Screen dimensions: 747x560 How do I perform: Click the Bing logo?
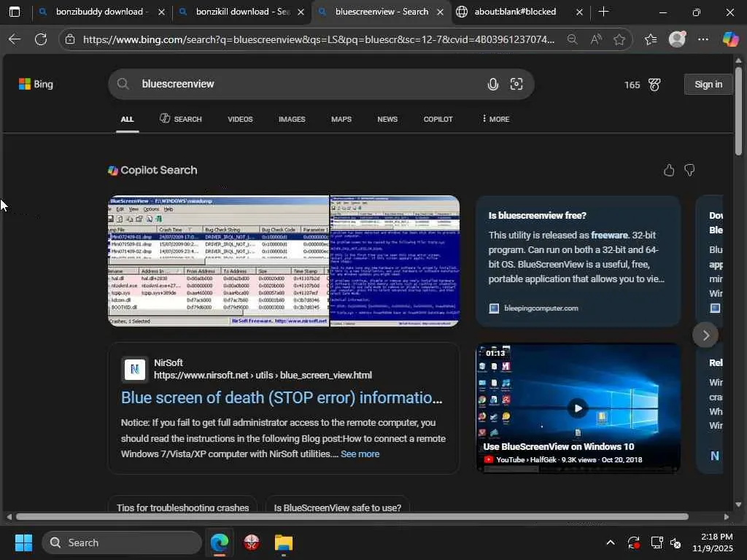(36, 85)
